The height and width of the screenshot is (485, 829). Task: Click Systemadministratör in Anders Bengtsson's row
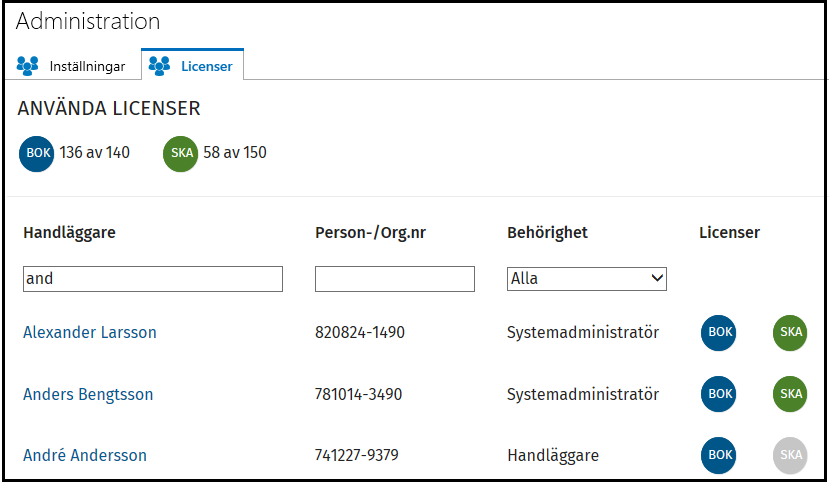click(x=583, y=395)
